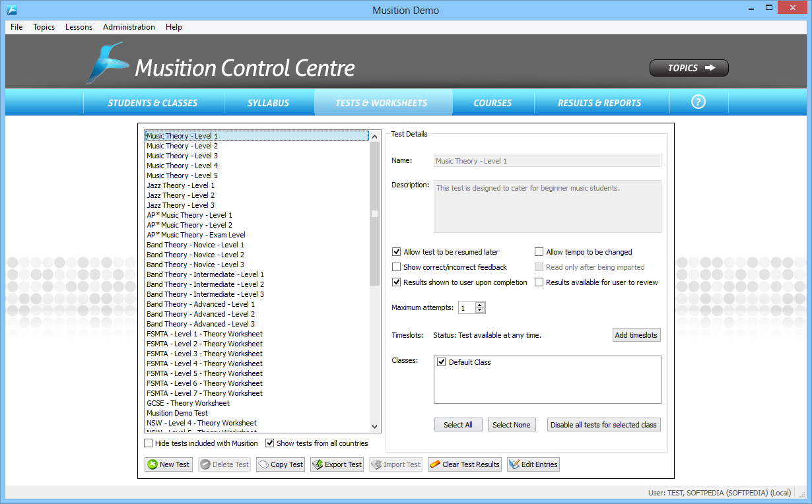812x504 pixels.
Task: Click the help question mark icon
Action: [x=698, y=102]
